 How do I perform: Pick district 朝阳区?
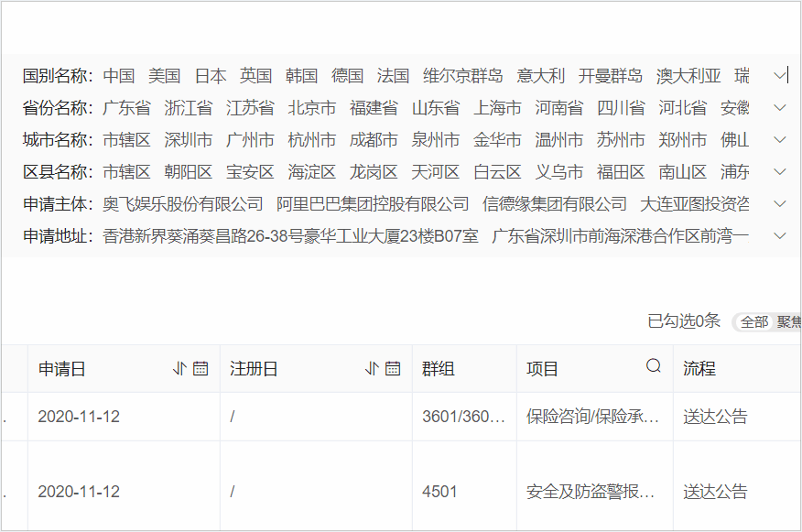pos(189,172)
